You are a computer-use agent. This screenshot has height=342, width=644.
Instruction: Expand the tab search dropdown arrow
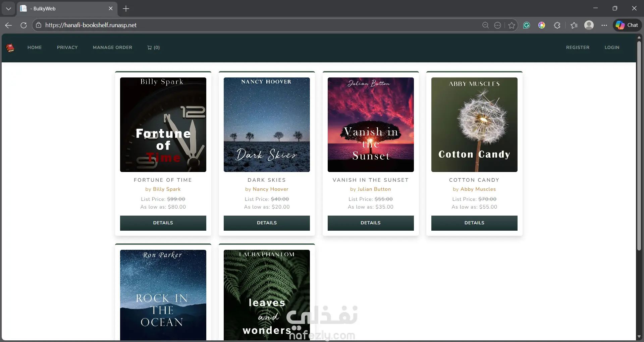click(8, 9)
